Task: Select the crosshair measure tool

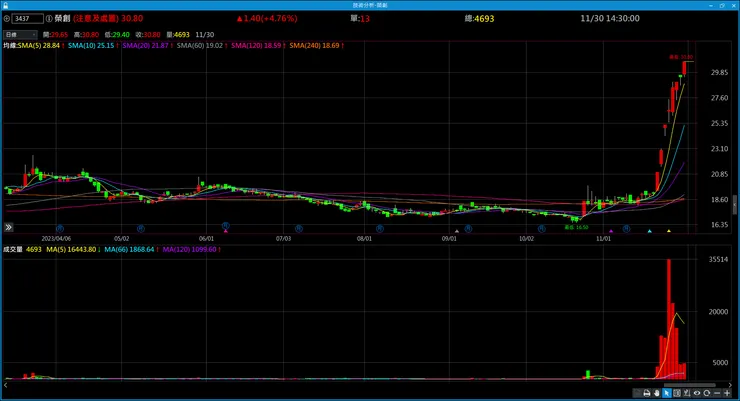Action: pyautogui.click(x=687, y=393)
